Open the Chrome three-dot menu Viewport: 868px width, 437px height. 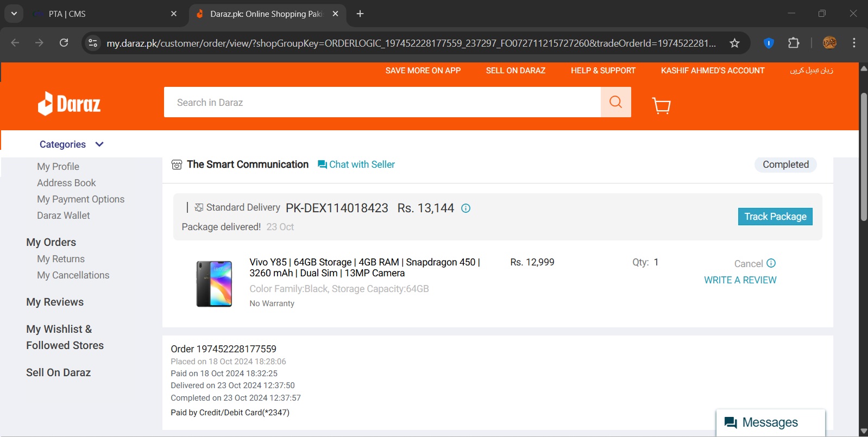854,43
